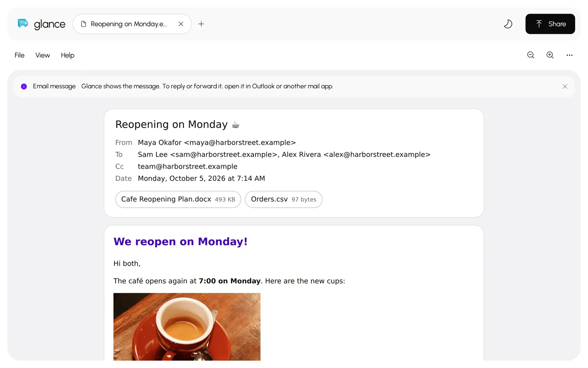588x368 pixels.
Task: Click the Share button
Action: (x=550, y=24)
